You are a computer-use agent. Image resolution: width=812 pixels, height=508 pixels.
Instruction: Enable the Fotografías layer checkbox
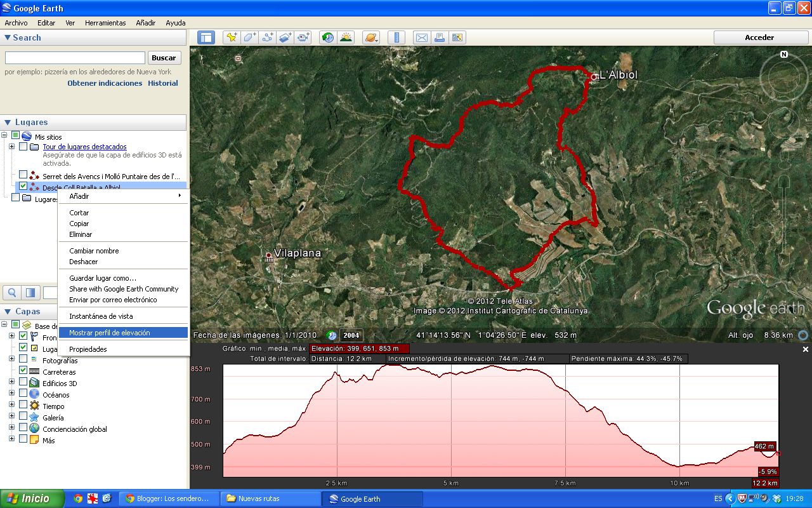pyautogui.click(x=23, y=359)
